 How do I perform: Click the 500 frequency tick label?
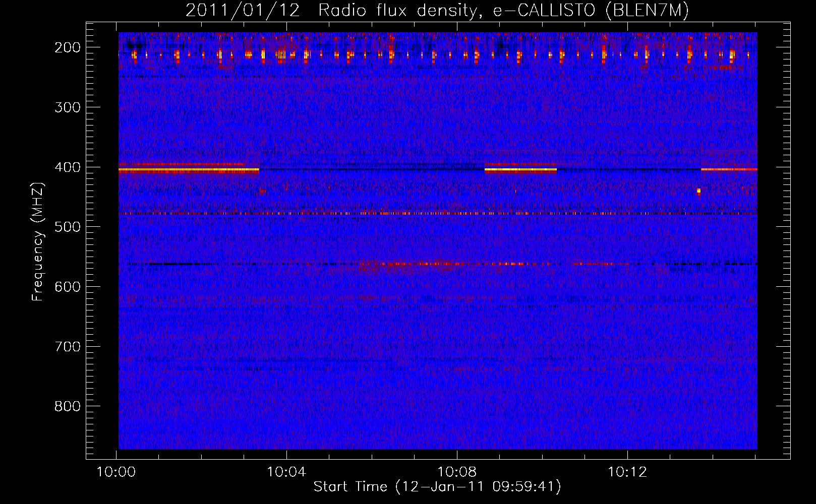(x=67, y=227)
